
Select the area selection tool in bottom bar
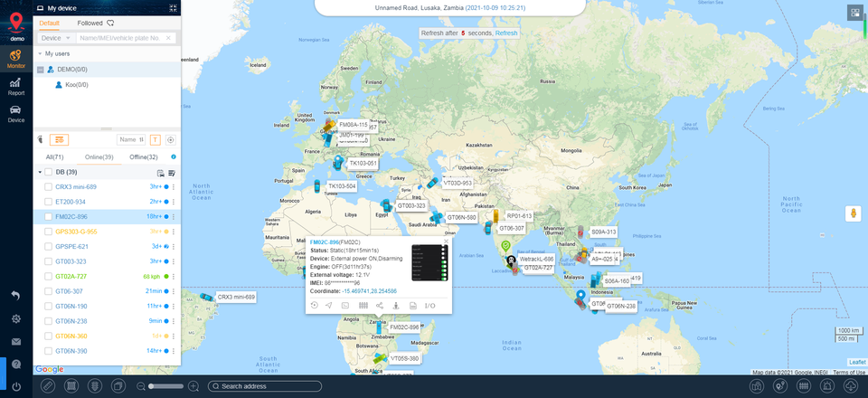tap(71, 386)
